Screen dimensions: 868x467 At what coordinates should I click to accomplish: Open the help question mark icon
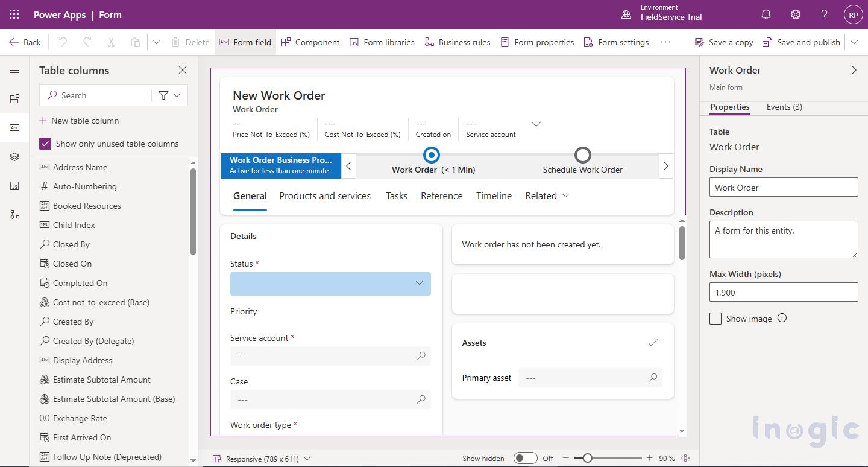click(x=824, y=14)
